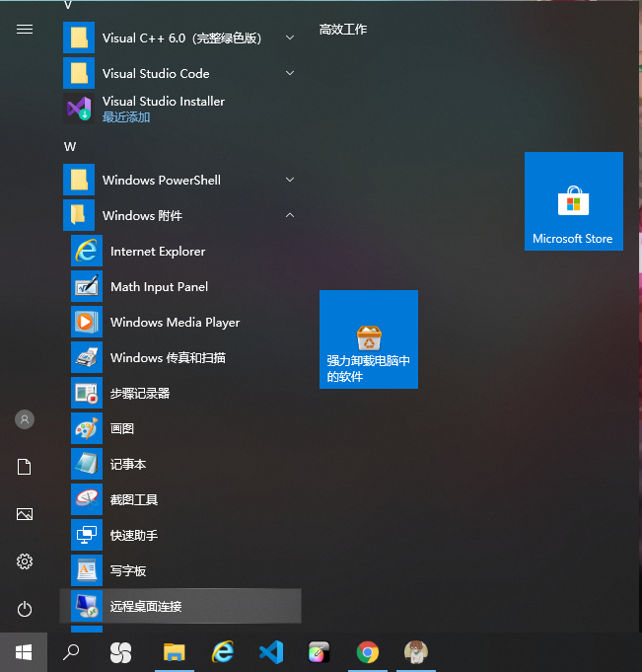Click the 画图 text label
The height and width of the screenshot is (672, 642).
122,428
